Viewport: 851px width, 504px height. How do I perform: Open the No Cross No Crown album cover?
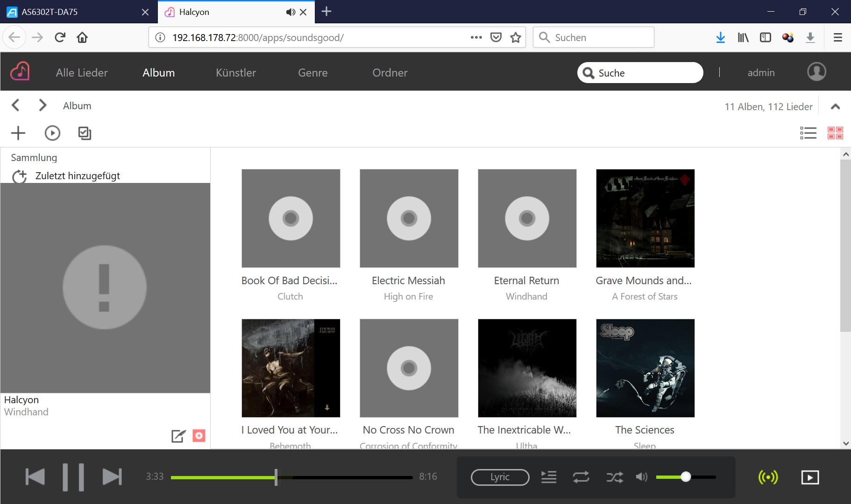coord(409,368)
